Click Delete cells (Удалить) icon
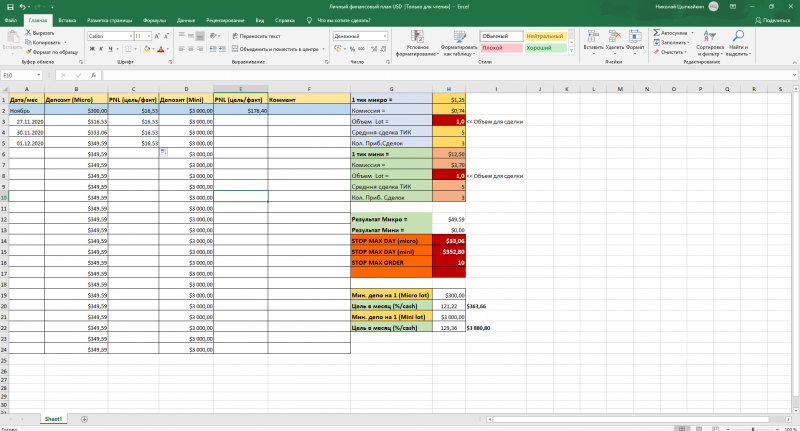This screenshot has width=800, height=431. [614, 36]
